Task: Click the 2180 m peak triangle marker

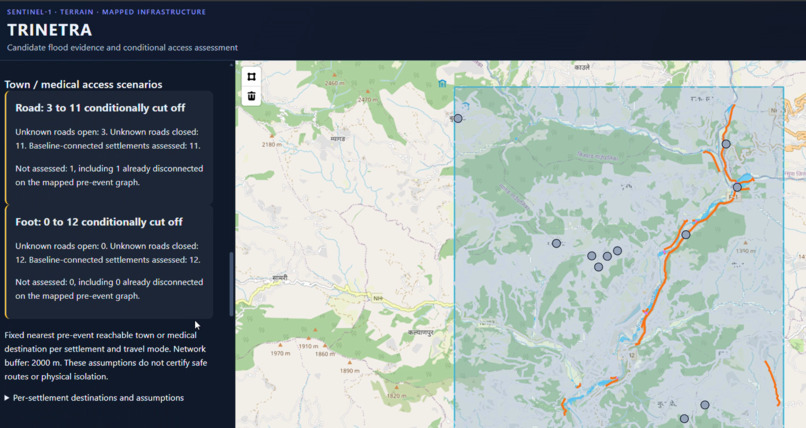Action: coord(272,136)
